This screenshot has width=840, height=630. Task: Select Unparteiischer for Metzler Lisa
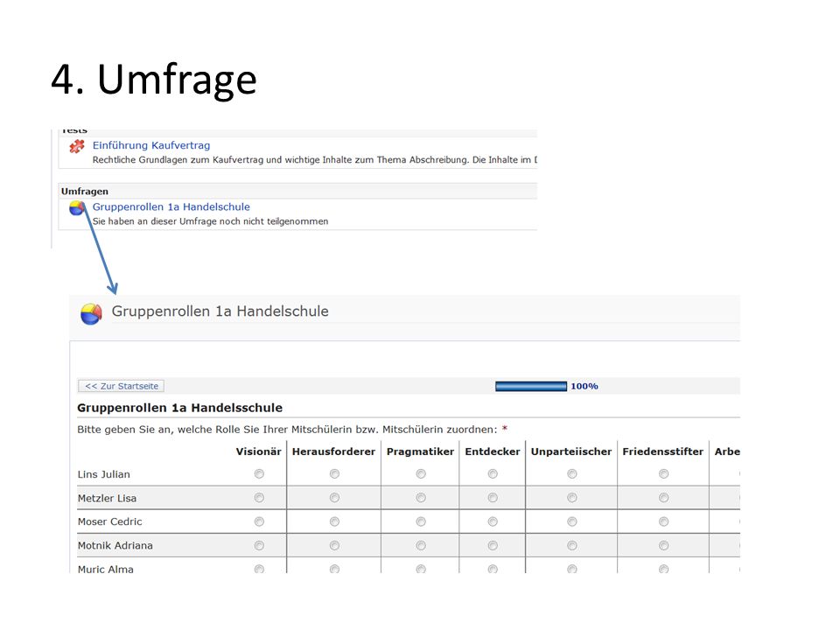tap(572, 498)
